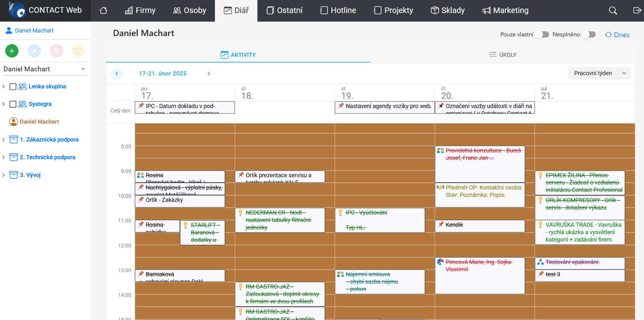Open the Kendik event on Thursday
This screenshot has width=644, height=320.
click(x=479, y=225)
